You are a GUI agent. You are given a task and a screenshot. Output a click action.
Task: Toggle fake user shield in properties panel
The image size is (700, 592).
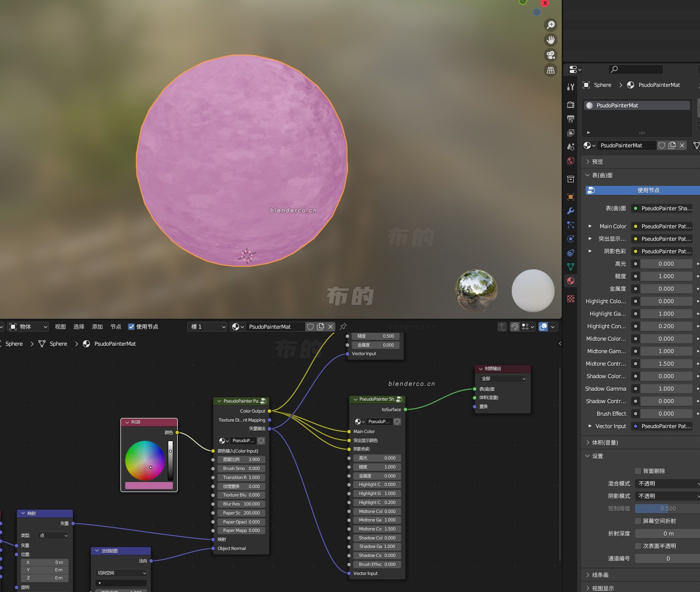click(662, 145)
